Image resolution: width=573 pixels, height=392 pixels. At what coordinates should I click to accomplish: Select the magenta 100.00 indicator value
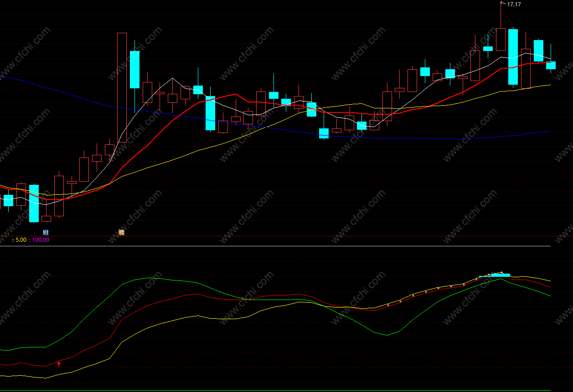click(41, 240)
